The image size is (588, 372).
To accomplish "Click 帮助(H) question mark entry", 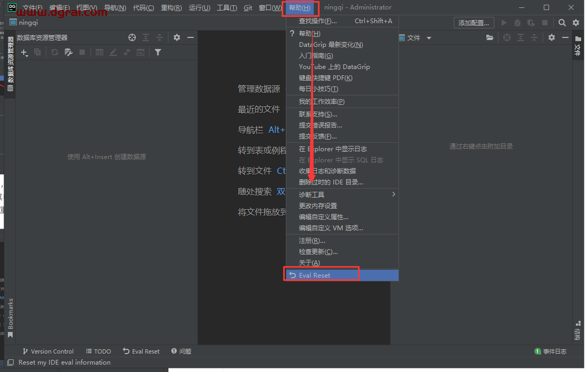I will [x=342, y=33].
